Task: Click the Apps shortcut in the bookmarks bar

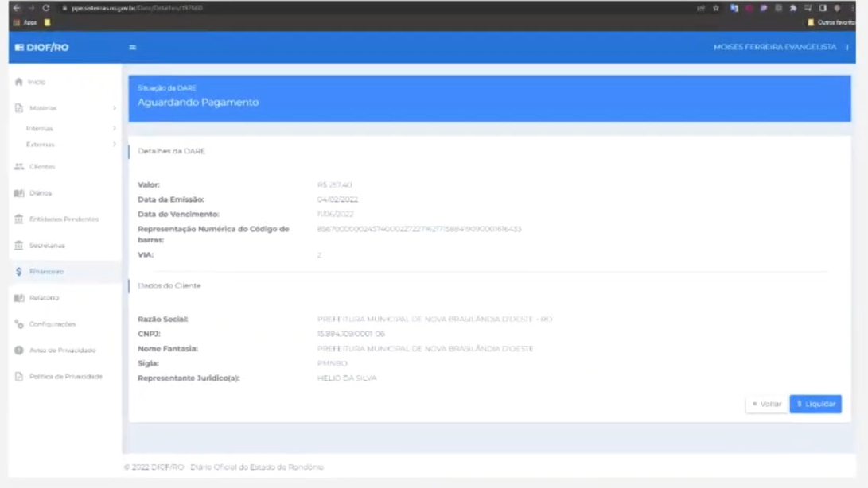Action: tap(25, 23)
